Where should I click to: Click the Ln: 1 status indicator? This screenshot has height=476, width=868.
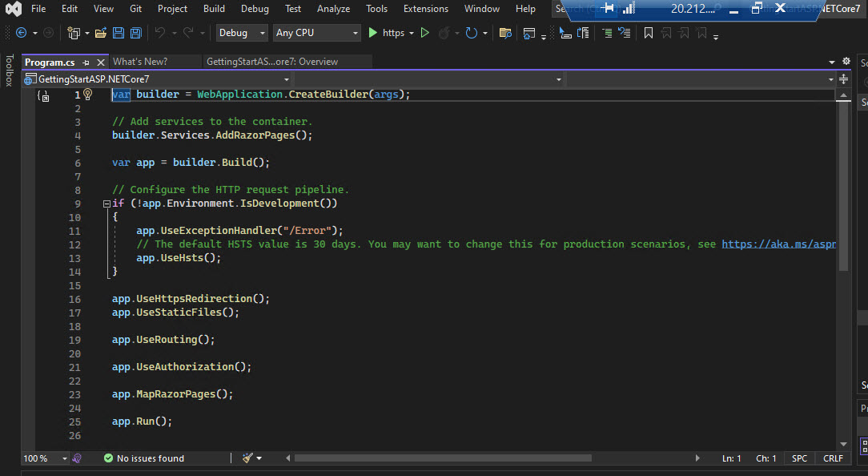pyautogui.click(x=731, y=459)
